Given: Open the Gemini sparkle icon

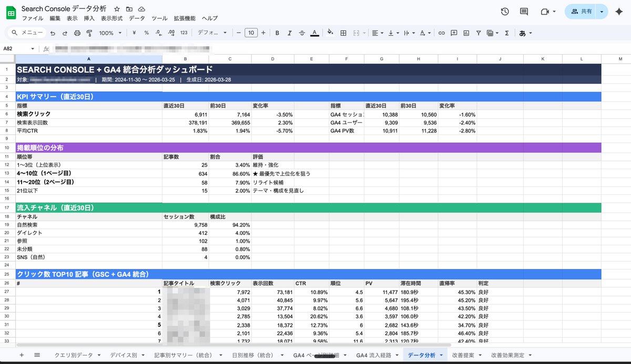Looking at the screenshot, I should 619,12.
